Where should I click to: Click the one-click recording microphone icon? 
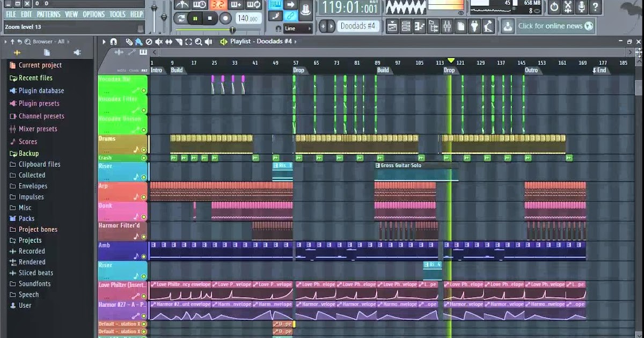click(582, 7)
